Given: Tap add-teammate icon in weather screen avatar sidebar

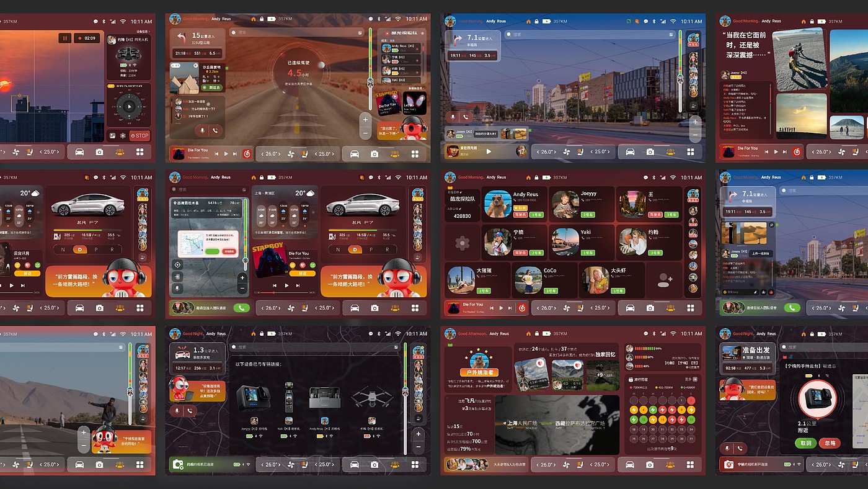Looking at the screenshot, I should click(418, 258).
